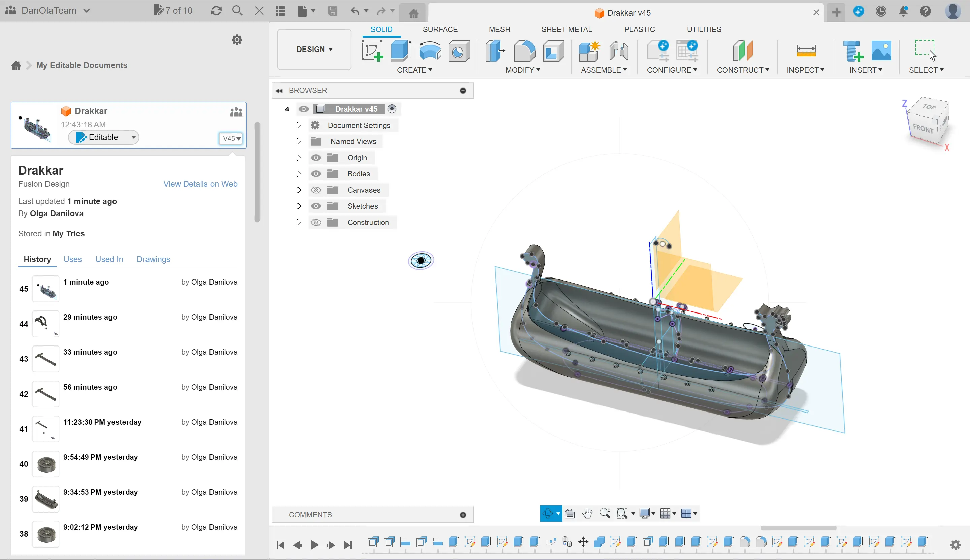Open the V45 version dropdown
This screenshot has width=970, height=560.
(x=231, y=138)
